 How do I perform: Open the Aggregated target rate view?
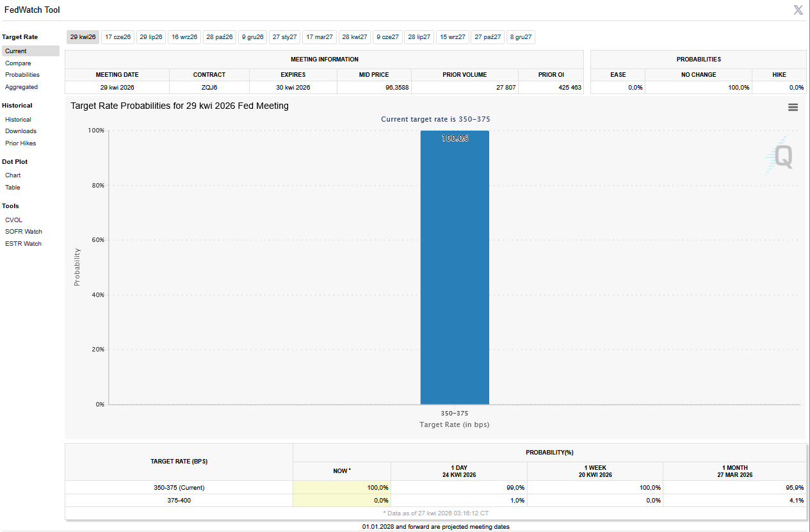point(21,87)
